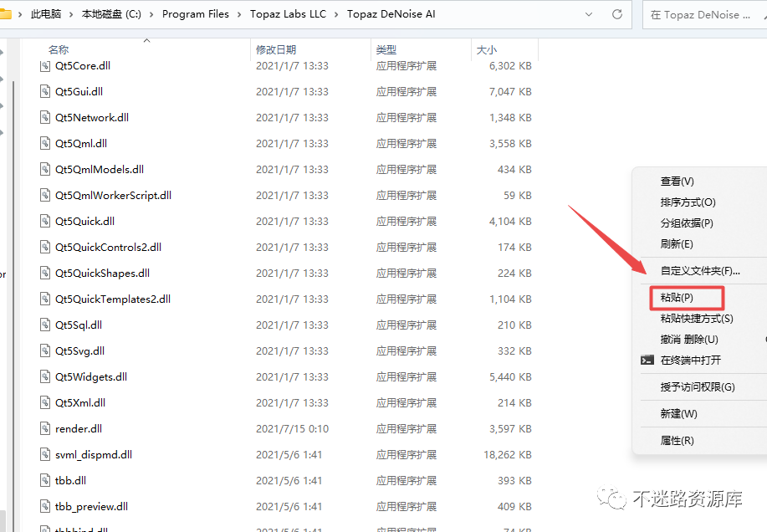Expand the chevron after 本地磁盘 (C:)
The width and height of the screenshot is (767, 532).
tap(151, 14)
